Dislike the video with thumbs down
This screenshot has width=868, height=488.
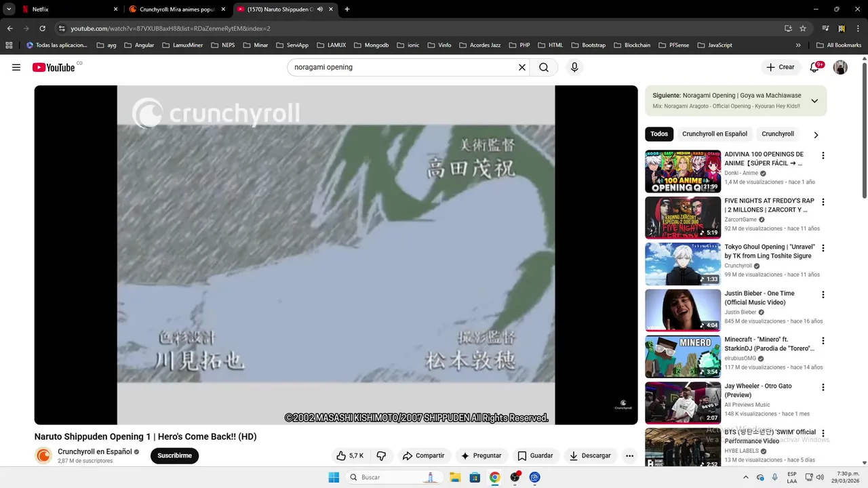pyautogui.click(x=381, y=455)
